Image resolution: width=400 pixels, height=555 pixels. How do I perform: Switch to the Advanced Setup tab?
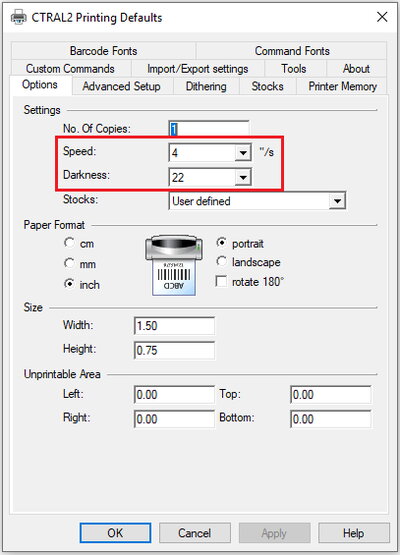click(x=121, y=86)
